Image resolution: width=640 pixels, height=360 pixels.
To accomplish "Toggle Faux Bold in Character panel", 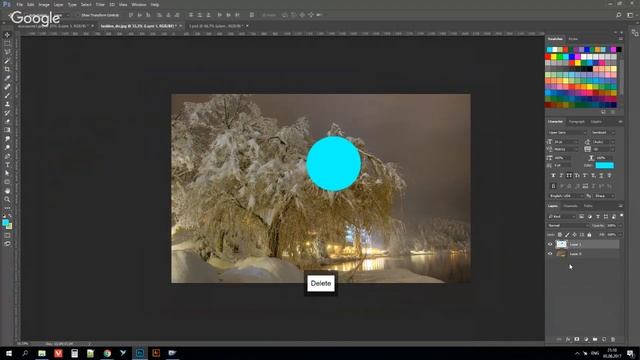I will (553, 176).
